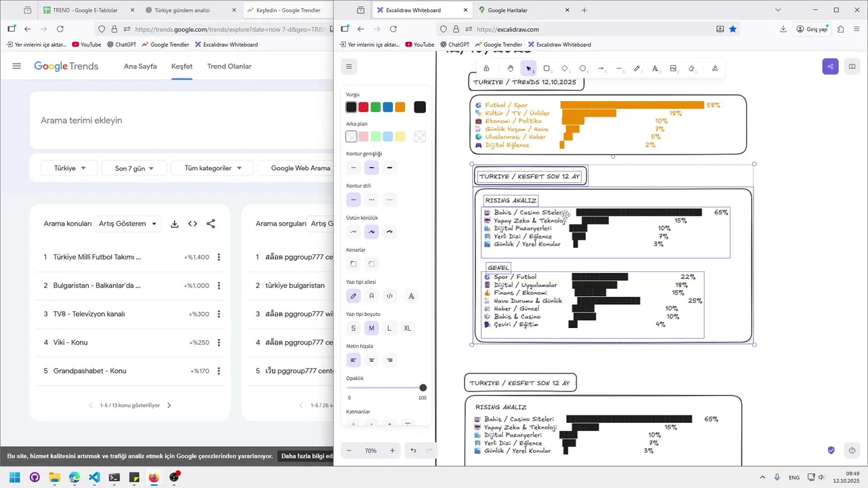
Task: Select the Arrow tool
Action: click(x=601, y=68)
